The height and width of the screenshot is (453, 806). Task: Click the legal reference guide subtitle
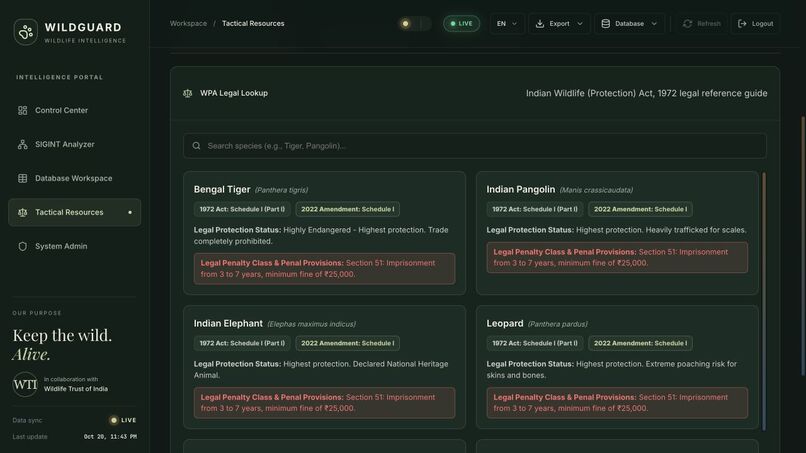tap(647, 93)
